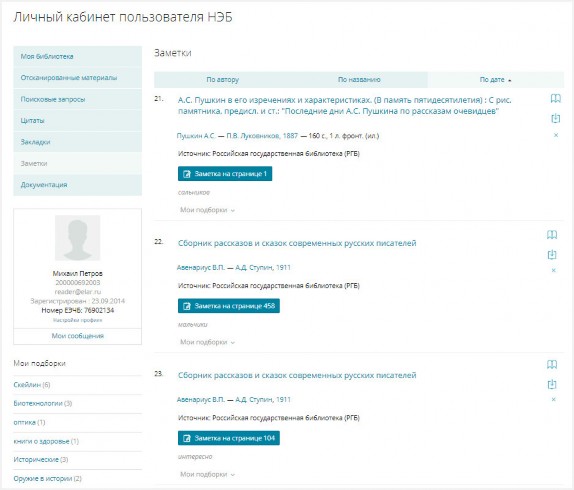Open the read-book icon for entry 22

pos(552,235)
